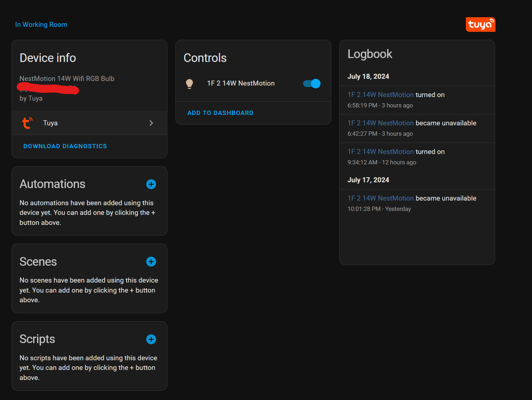Add a new script via the plus icon

pos(151,339)
